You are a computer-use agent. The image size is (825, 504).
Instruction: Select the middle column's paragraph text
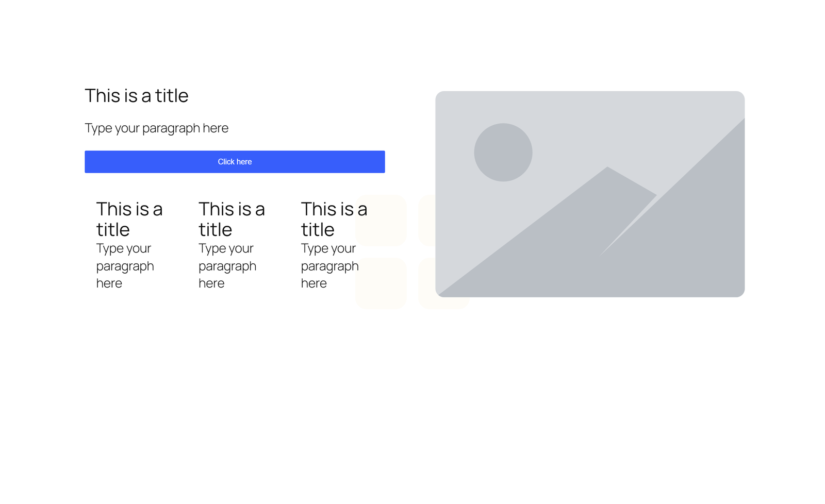(x=227, y=266)
